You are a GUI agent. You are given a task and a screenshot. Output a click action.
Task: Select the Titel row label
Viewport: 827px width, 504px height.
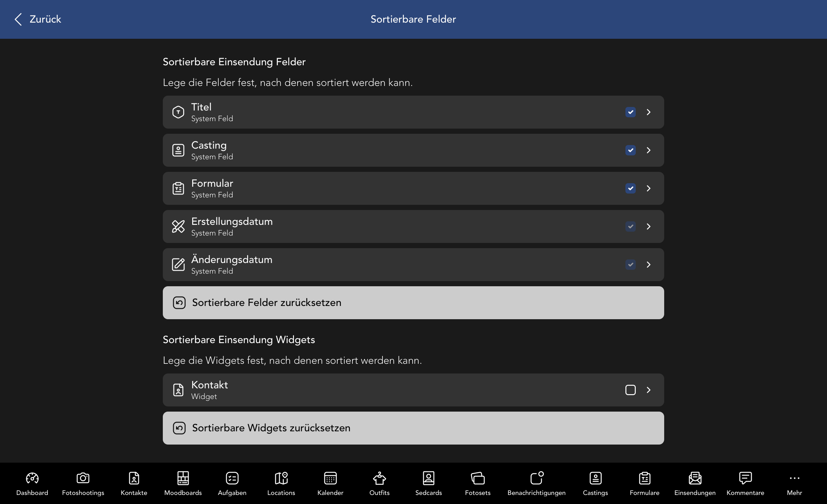coord(201,107)
